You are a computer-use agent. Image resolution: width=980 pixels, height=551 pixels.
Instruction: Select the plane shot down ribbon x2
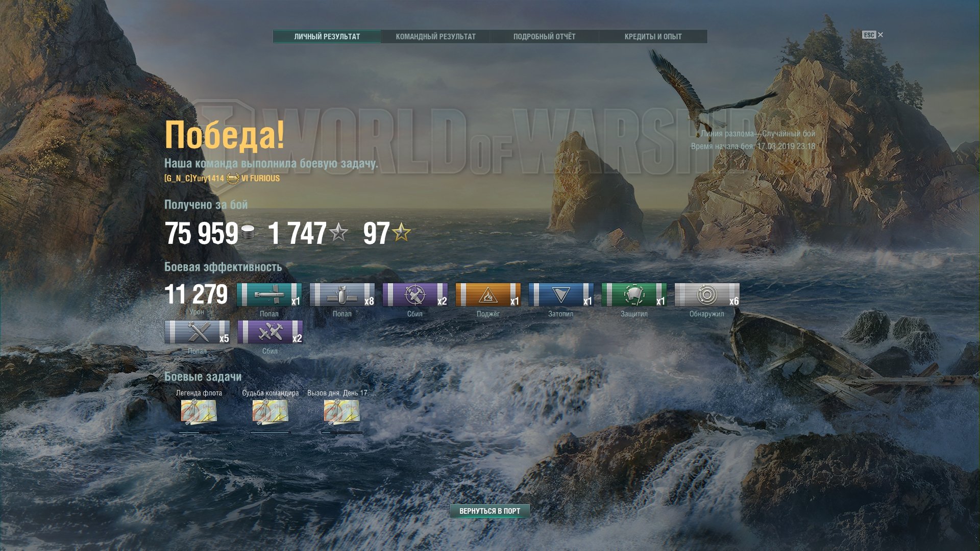click(415, 295)
